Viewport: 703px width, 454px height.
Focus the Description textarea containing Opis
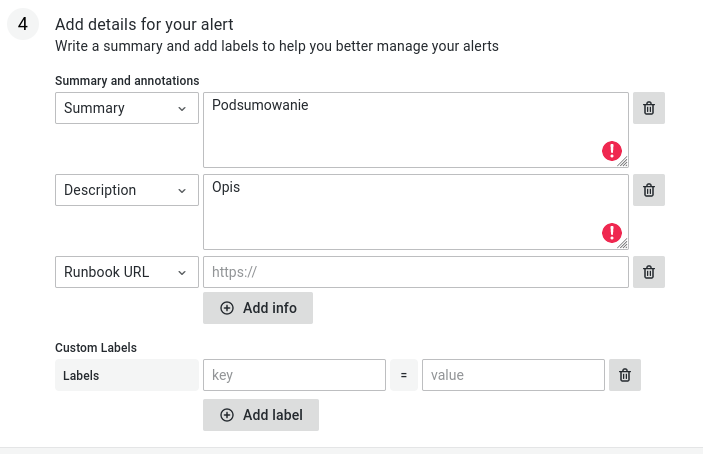tap(416, 212)
